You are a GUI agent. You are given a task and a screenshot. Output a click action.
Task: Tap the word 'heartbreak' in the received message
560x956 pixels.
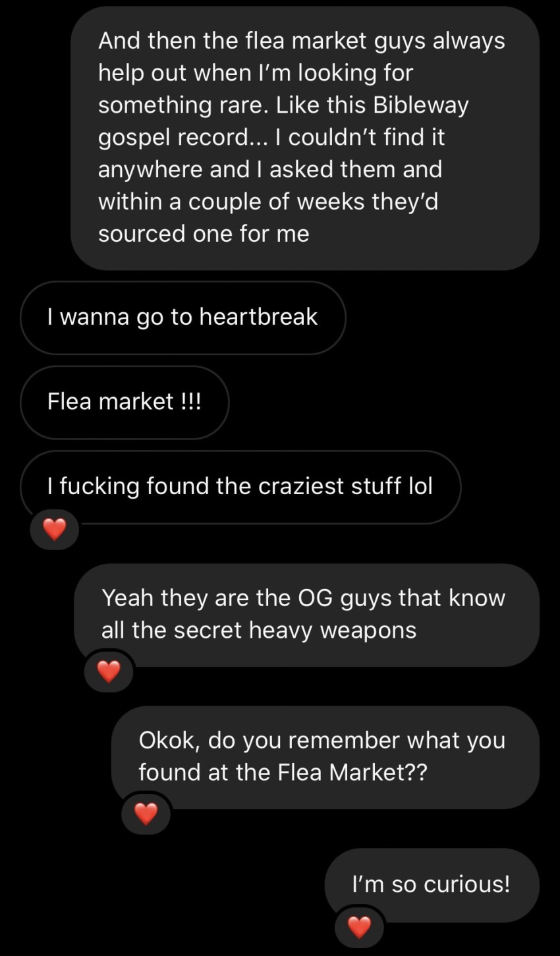pos(258,317)
